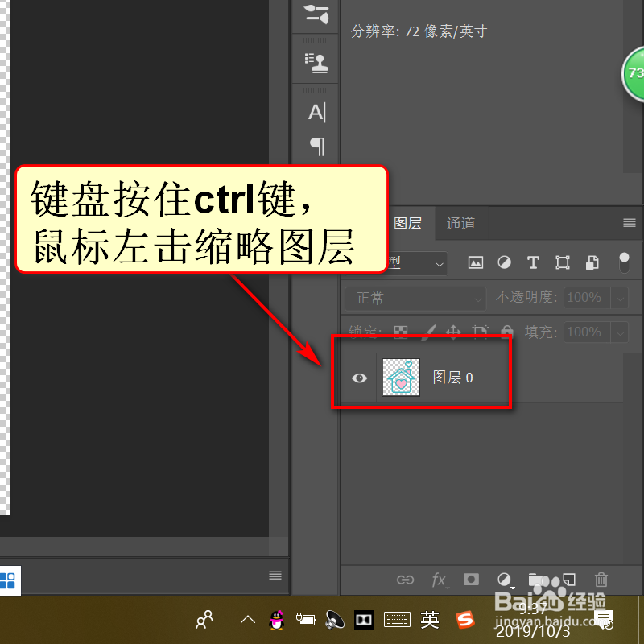The height and width of the screenshot is (644, 644).
Task: Filter layers by type layers
Action: [x=532, y=262]
